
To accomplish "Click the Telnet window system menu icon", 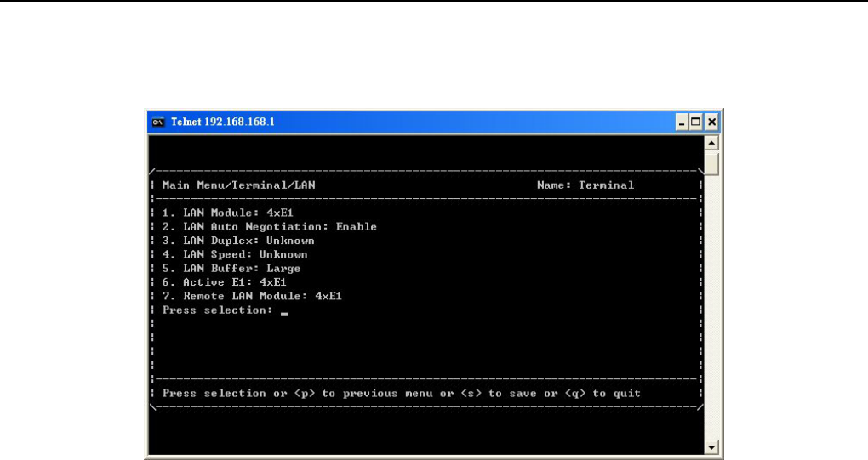I will point(157,121).
